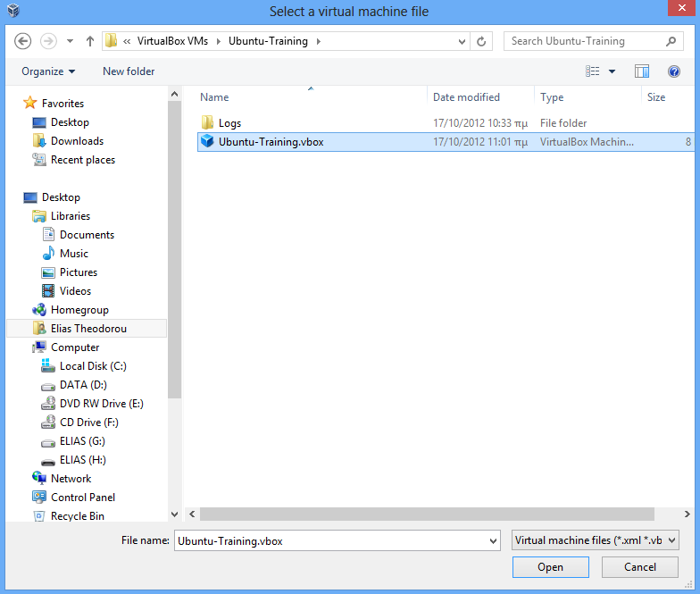Screen dimensions: 700x594
Task: Open address bar previous locations dropdown
Action: 462,41
